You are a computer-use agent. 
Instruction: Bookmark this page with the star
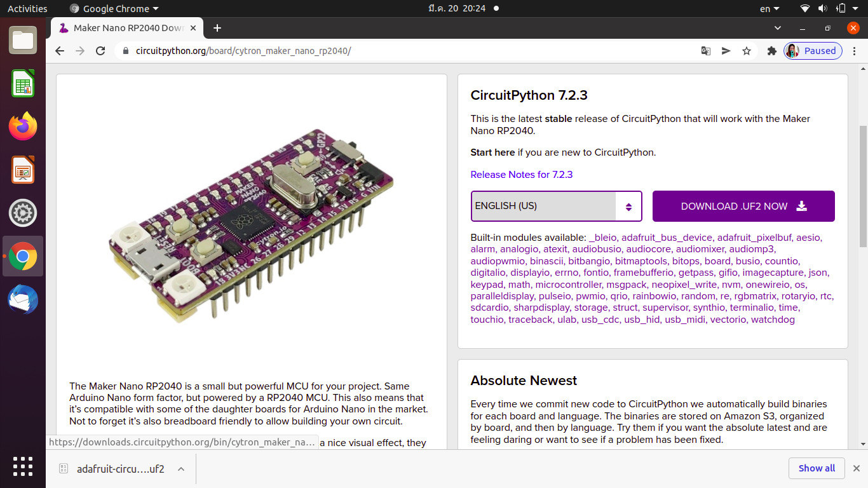coord(747,51)
